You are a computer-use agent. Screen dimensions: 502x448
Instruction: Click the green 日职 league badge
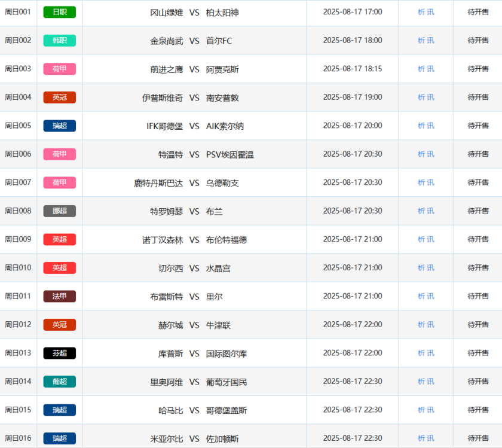(59, 12)
